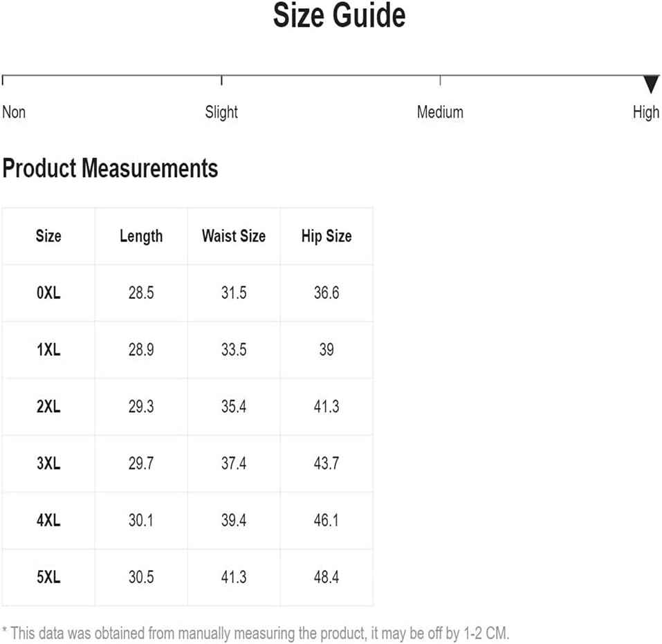Select the 4XL size row label
The height and width of the screenshot is (644, 662).
48,520
